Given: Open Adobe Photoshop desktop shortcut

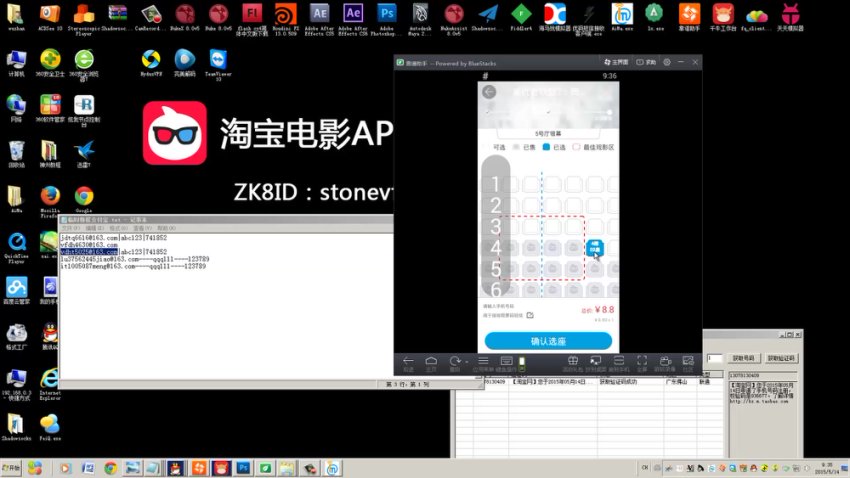Looking at the screenshot, I should (x=387, y=14).
